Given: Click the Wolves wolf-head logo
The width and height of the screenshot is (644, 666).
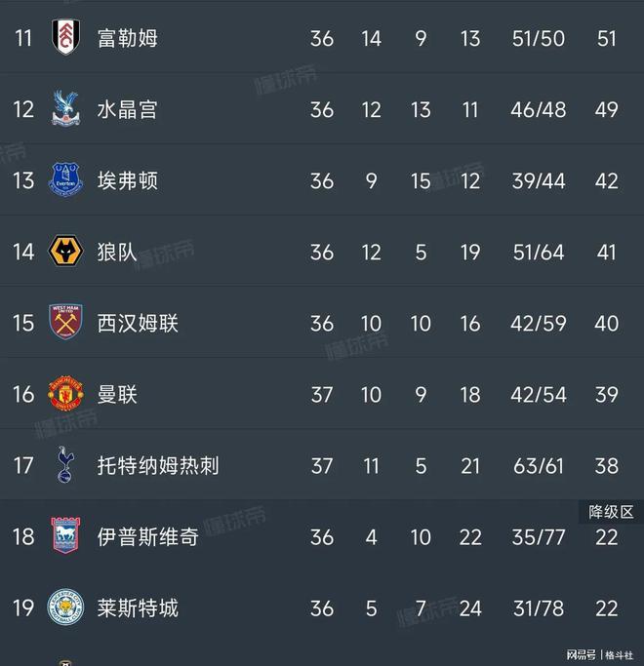Looking at the screenshot, I should 65,251.
